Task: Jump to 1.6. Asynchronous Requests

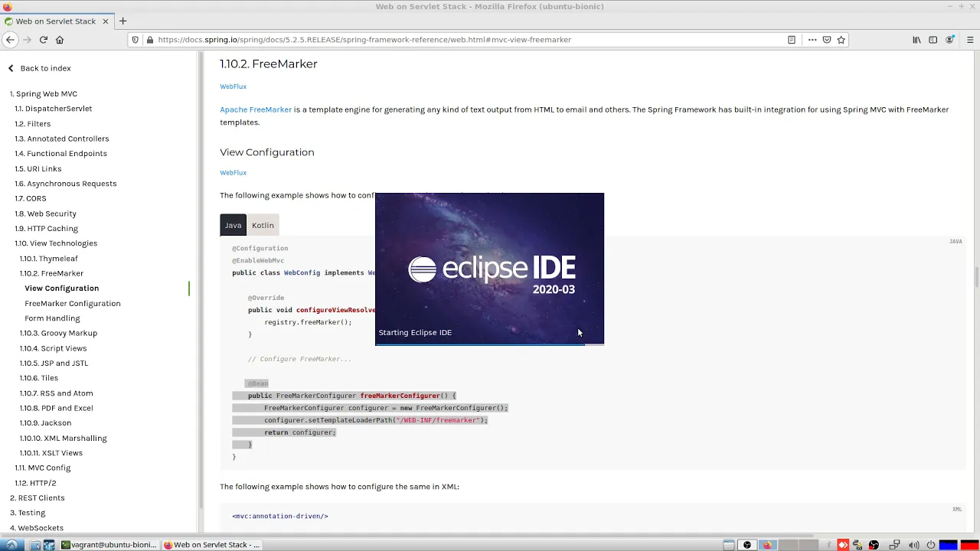Action: (x=66, y=184)
